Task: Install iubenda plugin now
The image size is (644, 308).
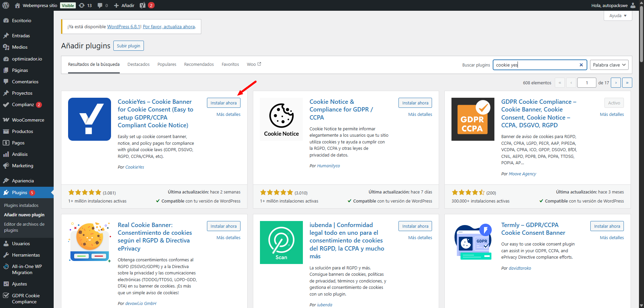Action: pyautogui.click(x=415, y=226)
